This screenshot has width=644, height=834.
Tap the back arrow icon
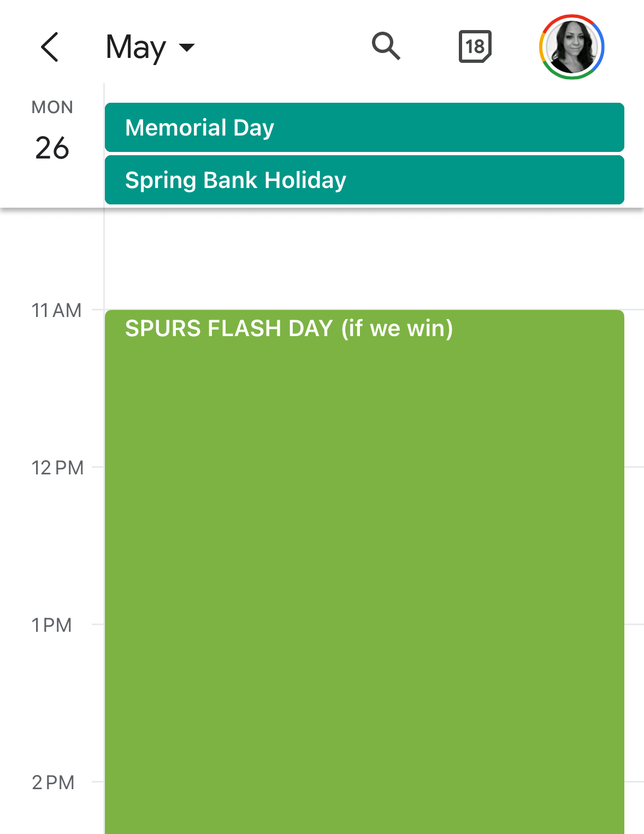(x=50, y=47)
